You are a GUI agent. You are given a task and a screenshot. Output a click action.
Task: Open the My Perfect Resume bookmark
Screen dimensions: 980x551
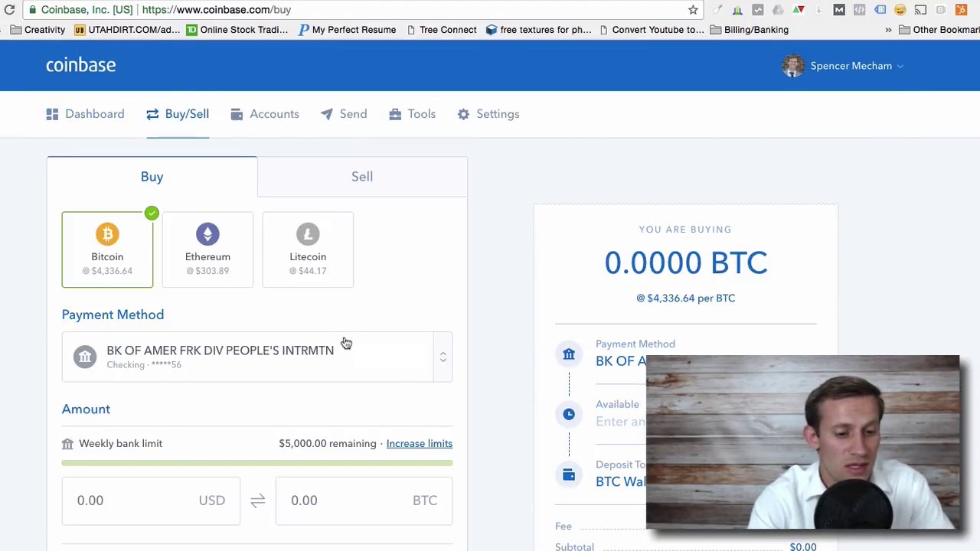348,30
